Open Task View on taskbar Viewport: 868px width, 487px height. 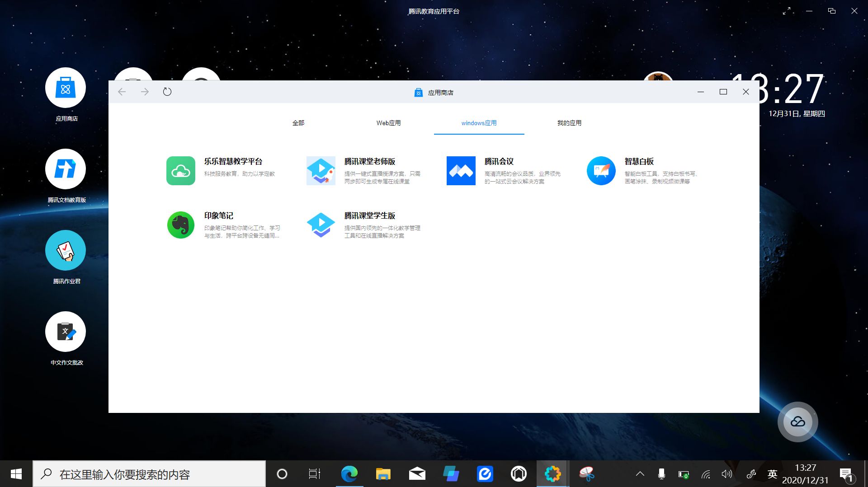pos(315,474)
